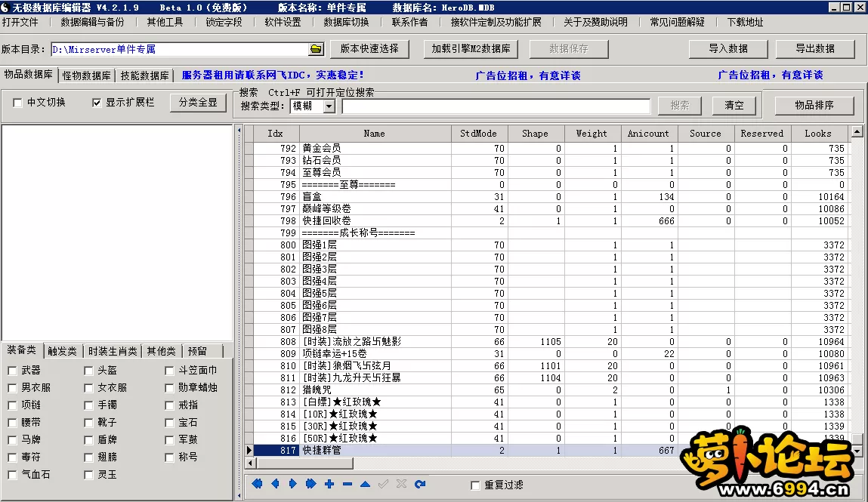This screenshot has height=502, width=868.
Task: Select 物品数据库 tab
Action: 28,74
